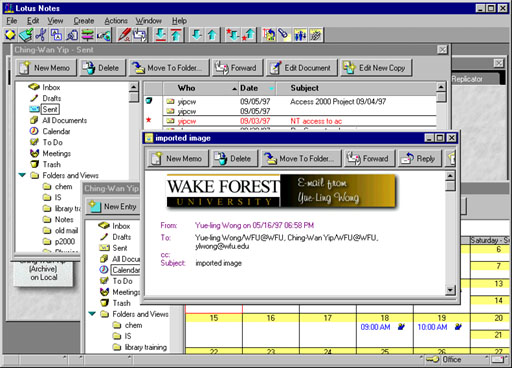The image size is (512, 368).
Task: Open the Calendar view in Sent window
Action: [56, 131]
